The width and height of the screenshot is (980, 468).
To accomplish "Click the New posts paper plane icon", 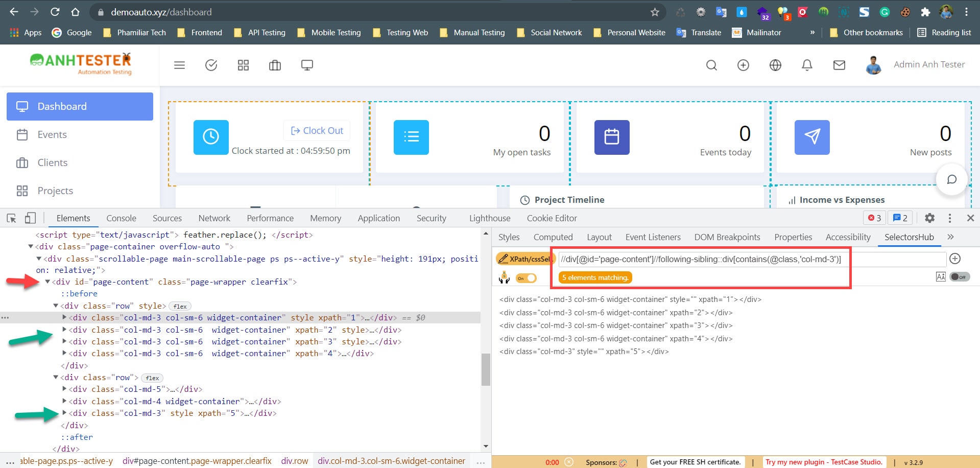I will pos(812,137).
